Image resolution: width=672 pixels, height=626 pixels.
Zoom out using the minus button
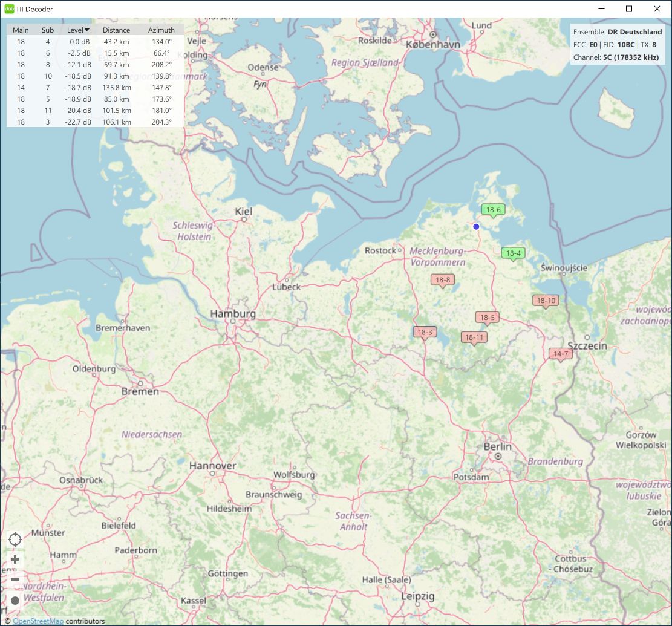pyautogui.click(x=15, y=579)
